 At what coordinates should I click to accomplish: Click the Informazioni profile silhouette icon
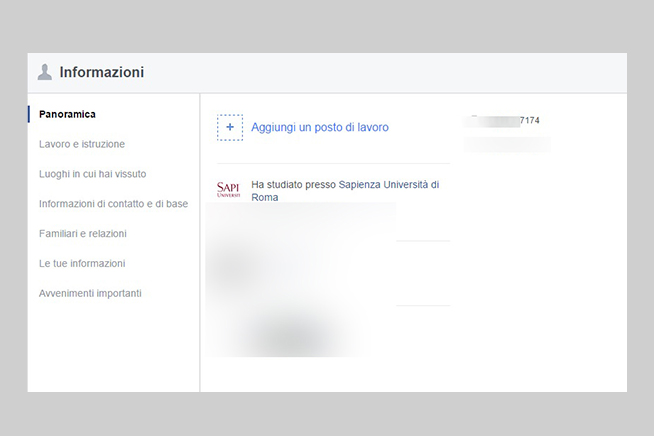(45, 72)
